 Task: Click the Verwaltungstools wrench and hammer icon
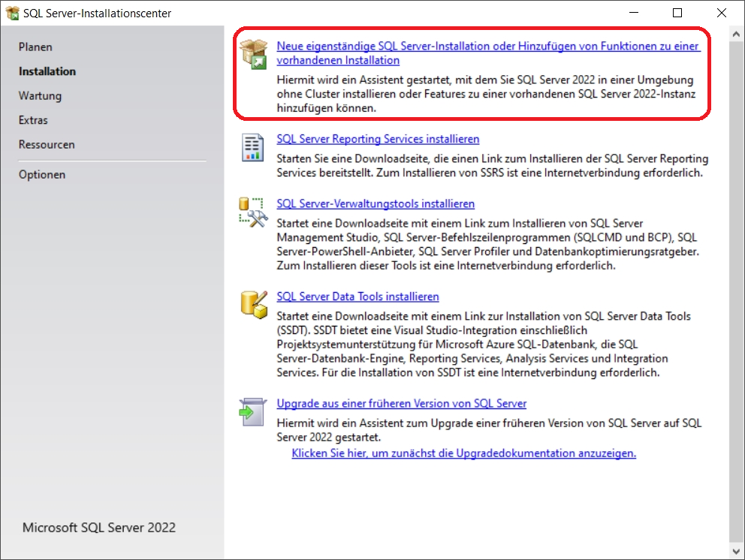coord(253,212)
